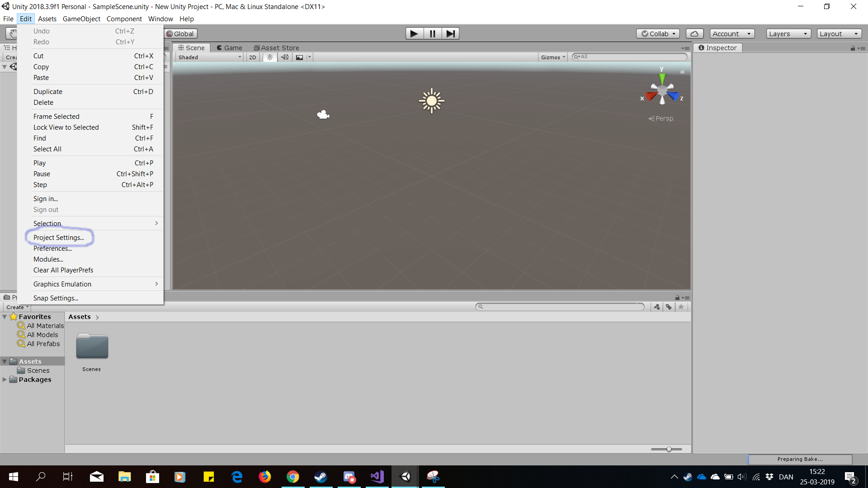Toggle scene lighting sun icon
The width and height of the screenshot is (868, 488).
click(270, 57)
